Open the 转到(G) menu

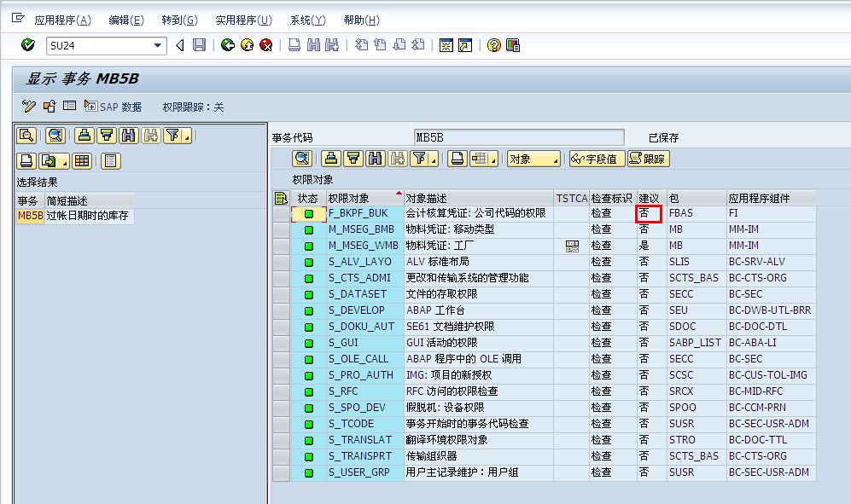point(178,20)
